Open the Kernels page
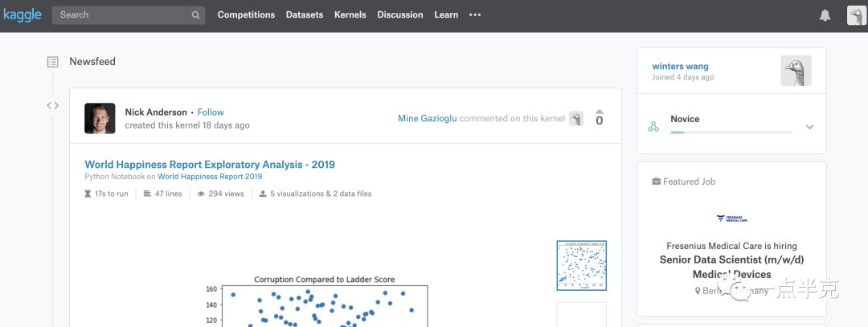Image resolution: width=868 pixels, height=327 pixels. coord(350,14)
